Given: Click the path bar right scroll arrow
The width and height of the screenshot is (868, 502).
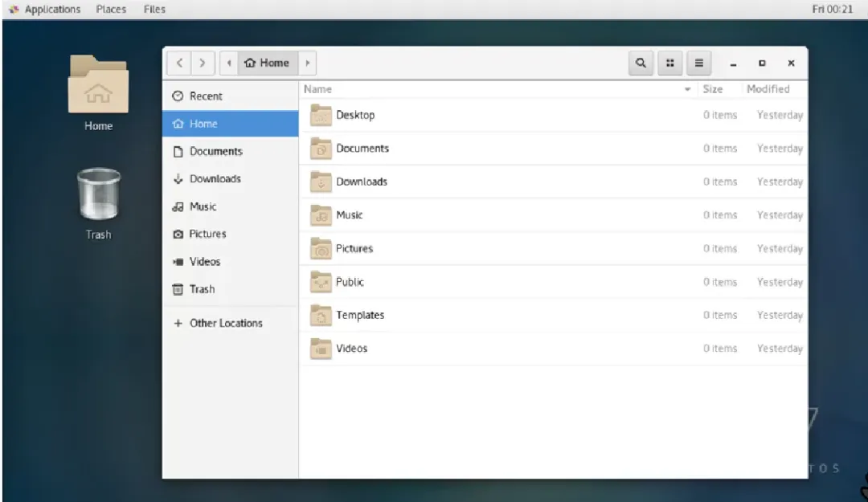Looking at the screenshot, I should (x=307, y=63).
